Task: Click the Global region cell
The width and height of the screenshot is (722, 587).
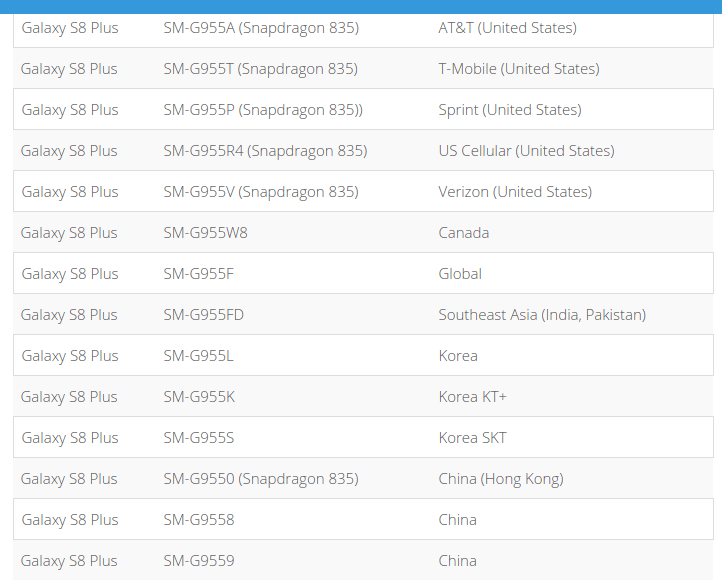Action: click(x=460, y=274)
